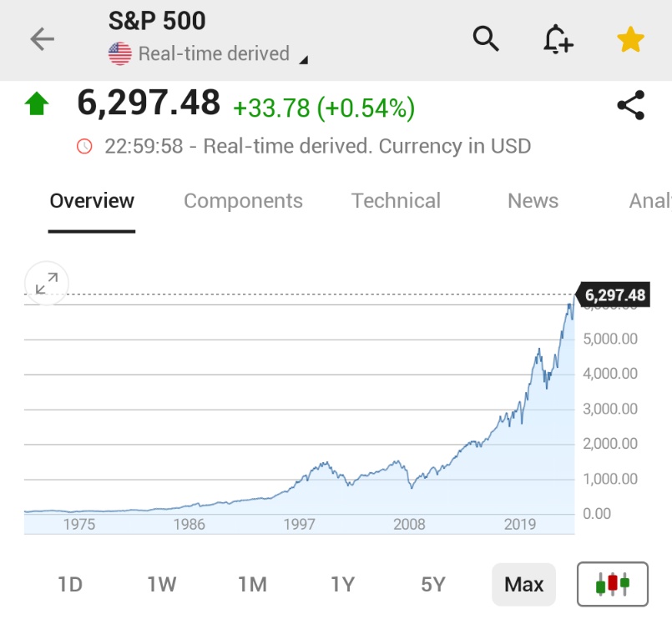Expand chart to fullscreen

pos(47,283)
